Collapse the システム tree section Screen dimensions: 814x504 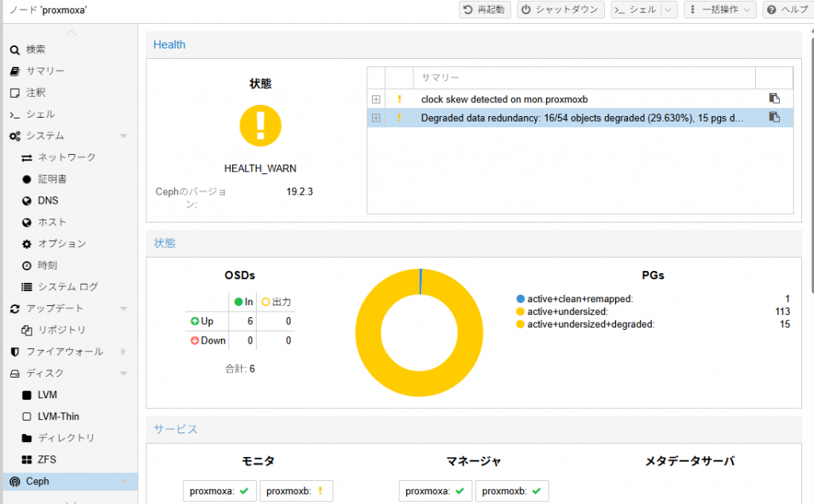[123, 136]
